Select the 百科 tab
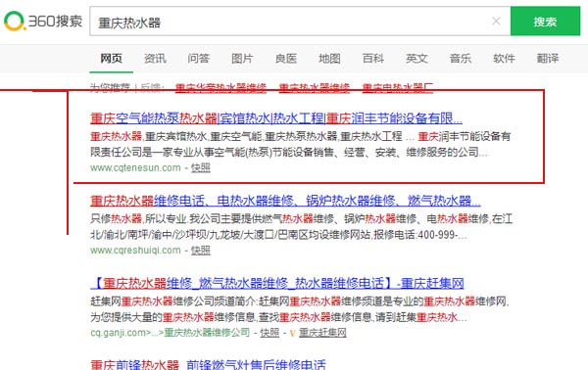 tap(373, 59)
